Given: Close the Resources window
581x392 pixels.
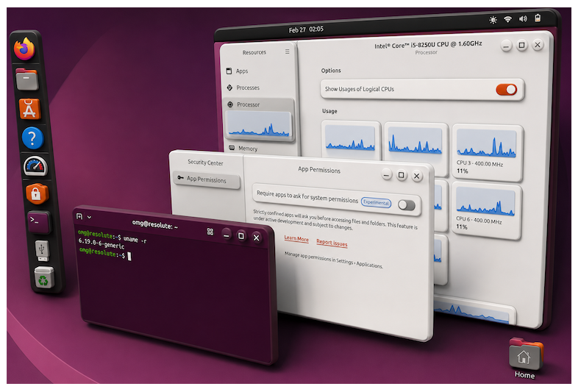Looking at the screenshot, I should tap(538, 45).
